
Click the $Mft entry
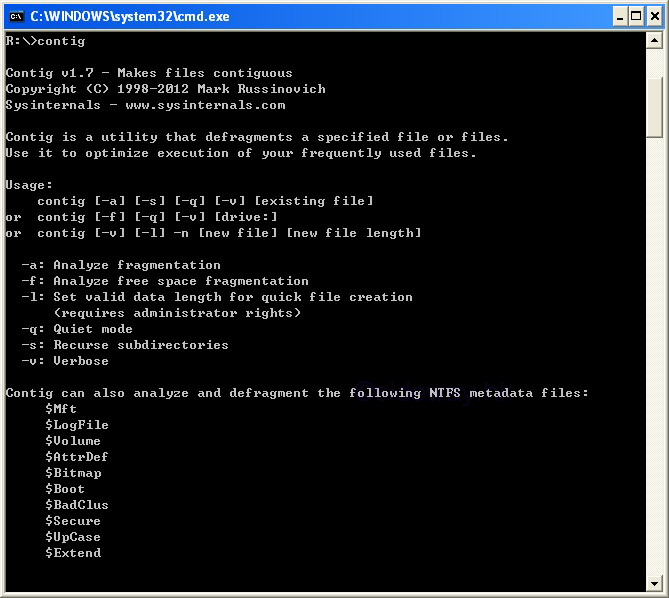click(x=61, y=409)
